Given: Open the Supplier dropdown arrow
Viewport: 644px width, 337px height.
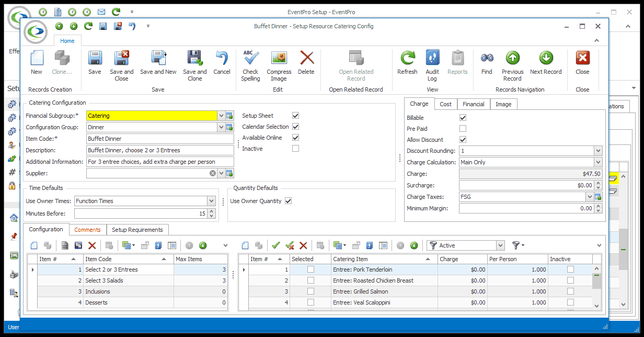Looking at the screenshot, I should click(x=222, y=173).
